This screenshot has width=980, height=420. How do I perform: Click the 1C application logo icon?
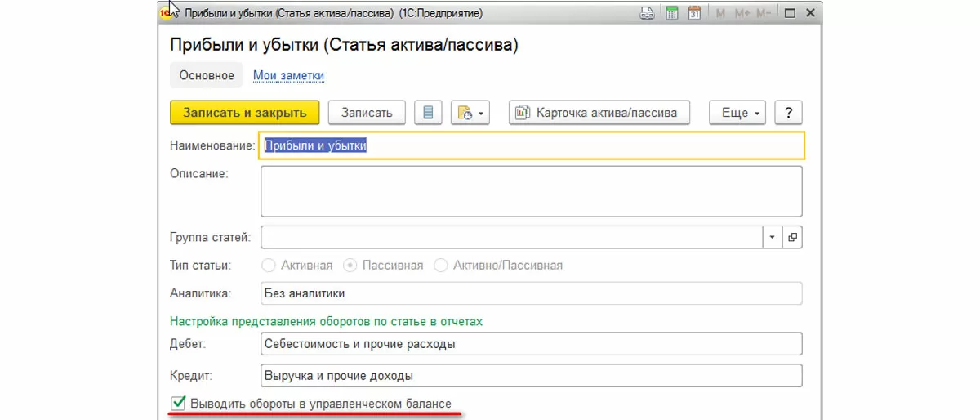pos(167,13)
